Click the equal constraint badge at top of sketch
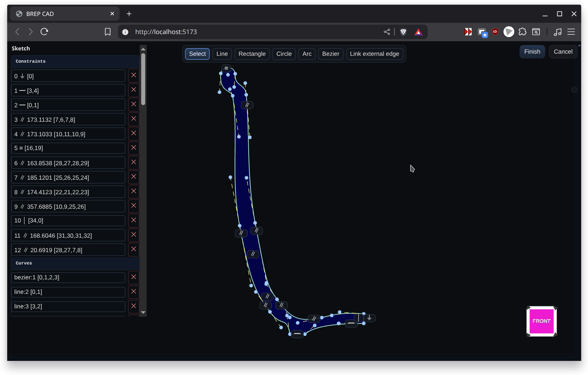 pos(226,68)
